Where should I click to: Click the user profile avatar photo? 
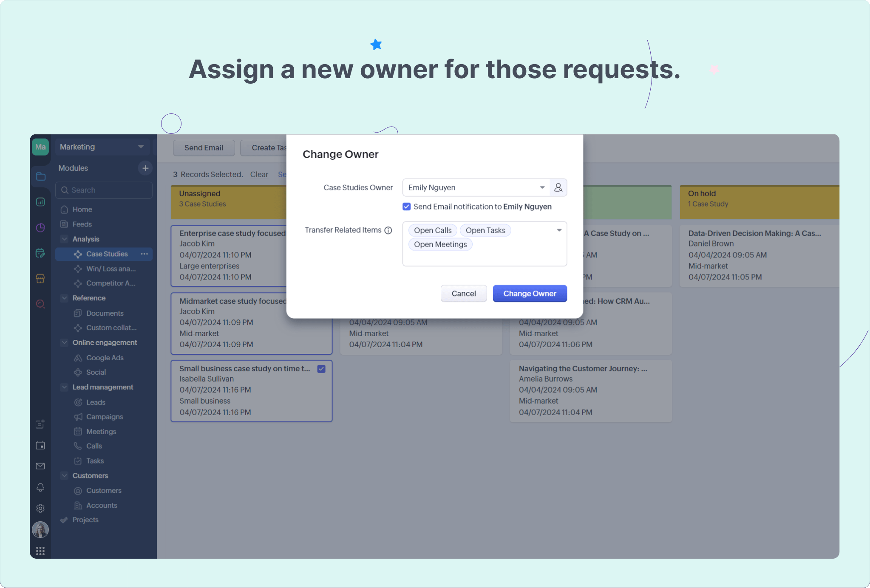click(x=40, y=529)
